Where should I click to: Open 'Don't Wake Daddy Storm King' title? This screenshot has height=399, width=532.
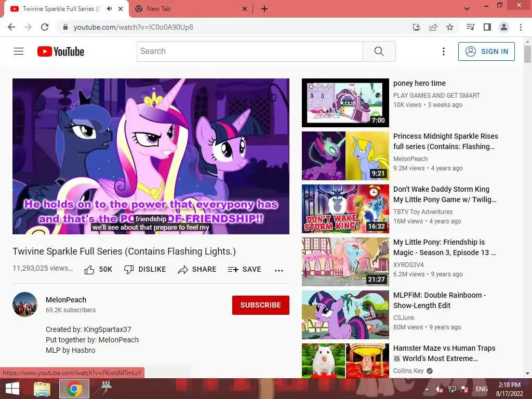tap(445, 194)
